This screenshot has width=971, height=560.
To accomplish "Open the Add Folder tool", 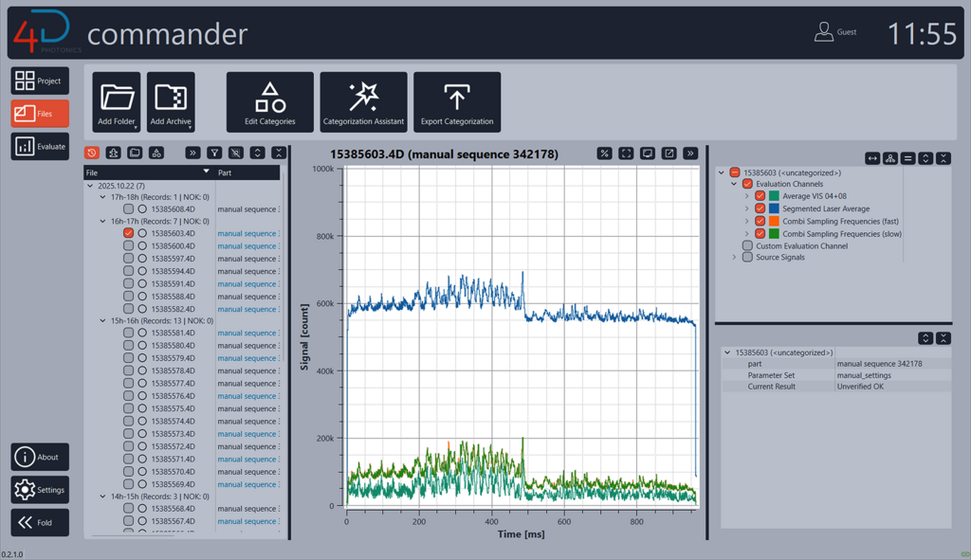I will coord(117,102).
